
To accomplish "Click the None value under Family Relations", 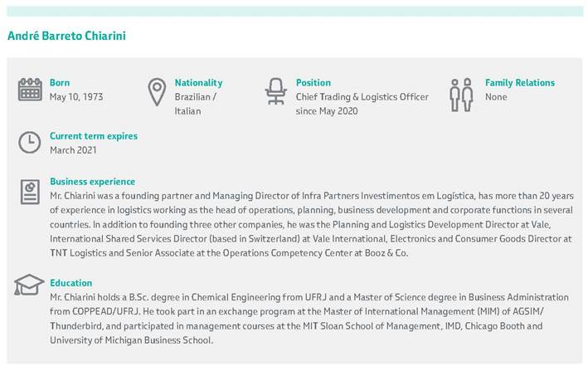I will pos(496,97).
